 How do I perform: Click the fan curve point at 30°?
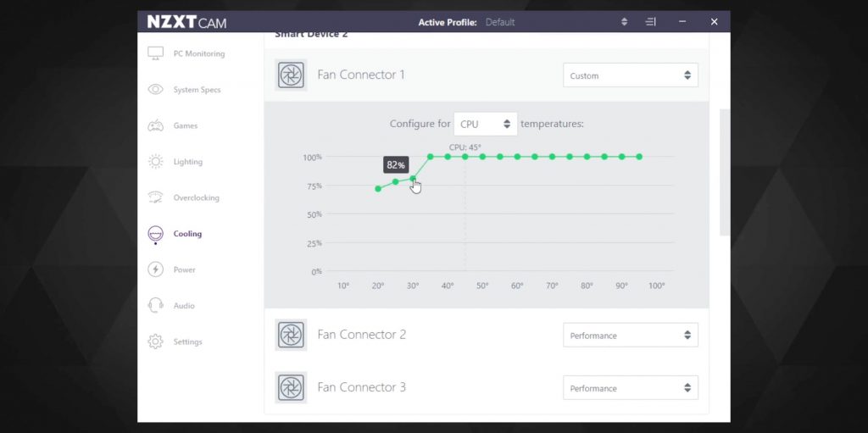click(413, 178)
